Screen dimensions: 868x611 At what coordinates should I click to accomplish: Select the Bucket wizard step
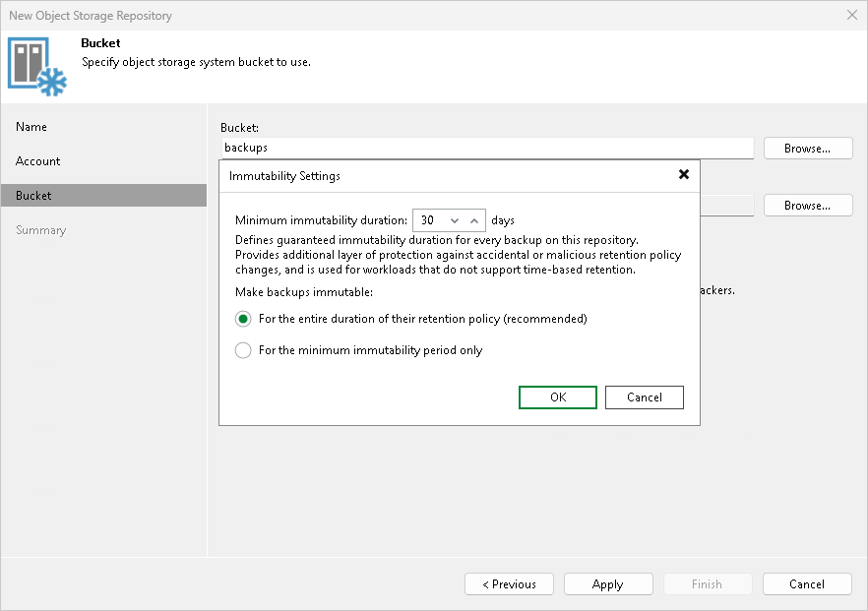click(103, 196)
